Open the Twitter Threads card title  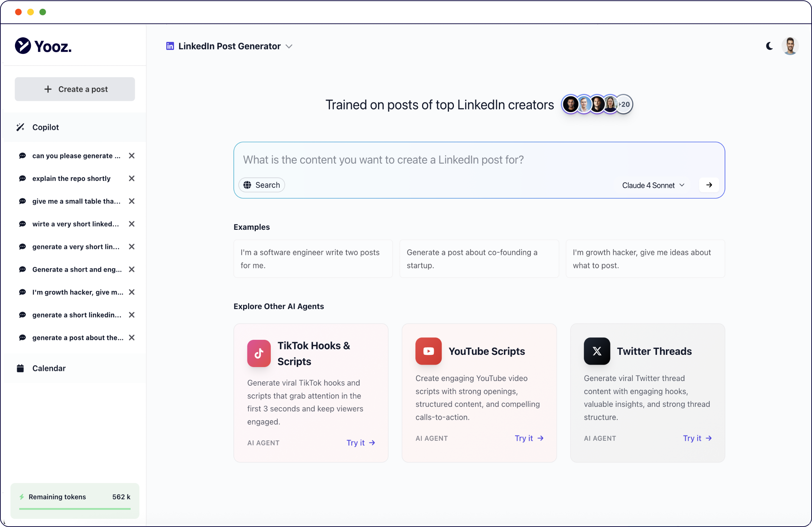[x=654, y=351]
